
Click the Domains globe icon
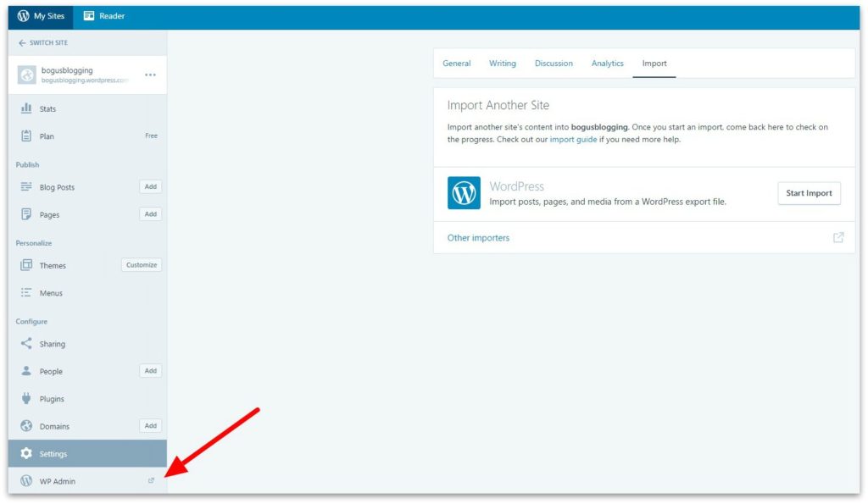26,426
